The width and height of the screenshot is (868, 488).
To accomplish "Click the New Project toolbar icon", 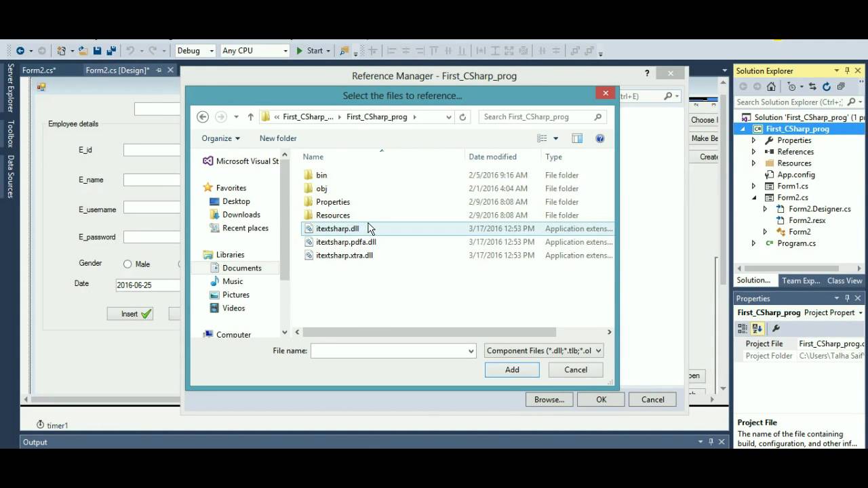I will [62, 51].
